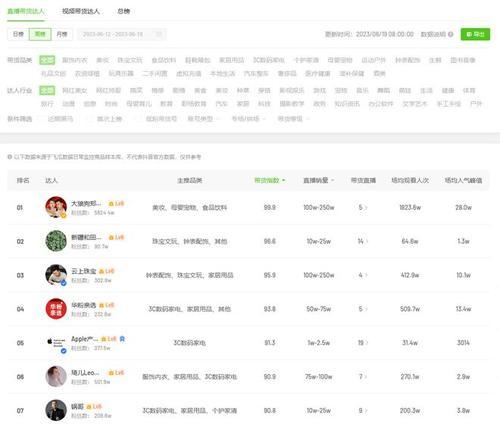
Task: Select 全部 in the 达人行业 row
Action: coord(47,90)
